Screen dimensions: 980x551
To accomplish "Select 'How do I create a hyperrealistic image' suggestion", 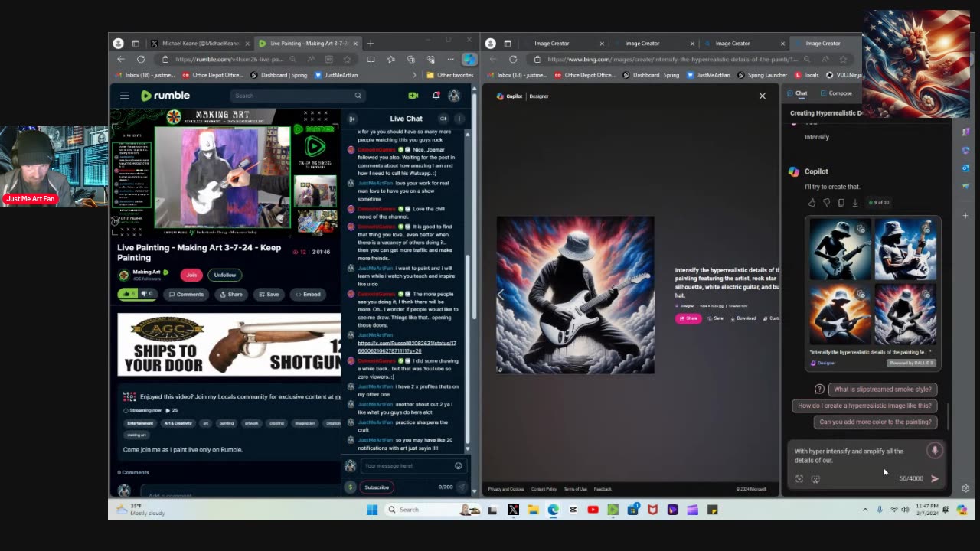I will click(864, 406).
